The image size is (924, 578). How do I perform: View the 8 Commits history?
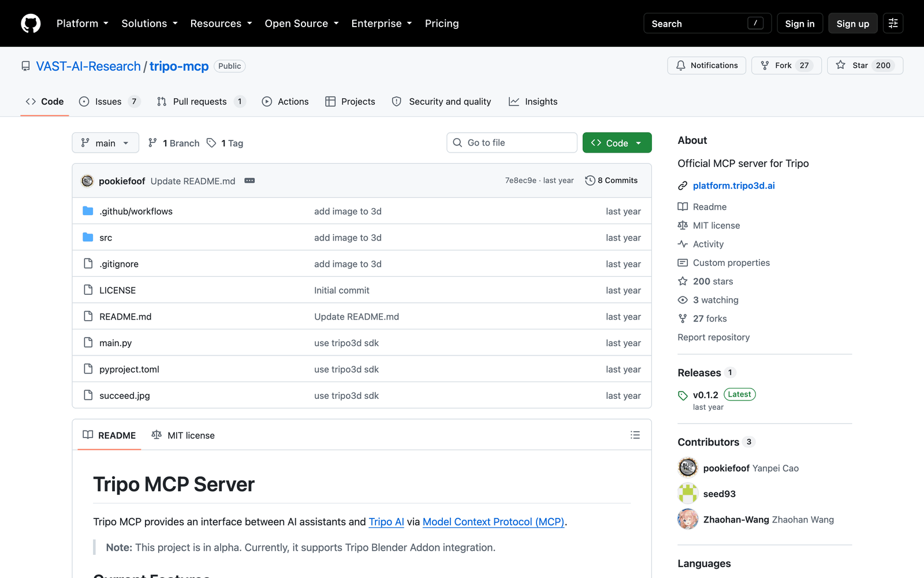612,181
